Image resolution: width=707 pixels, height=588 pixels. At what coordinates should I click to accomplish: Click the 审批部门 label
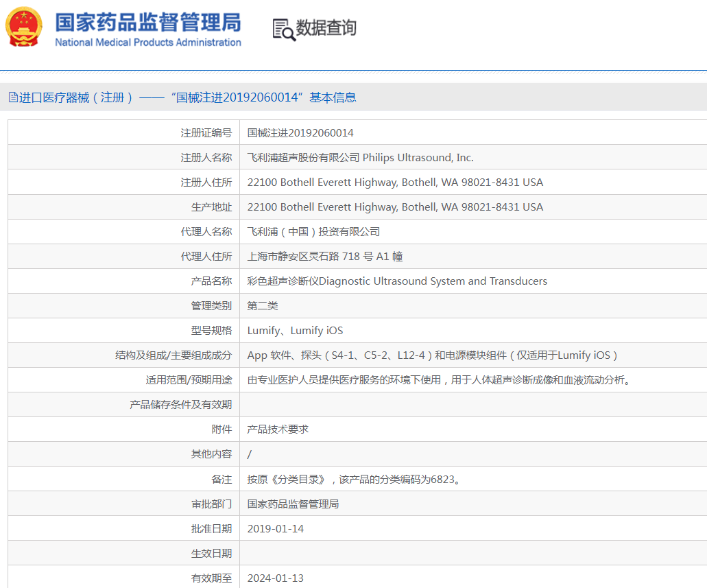tap(211, 504)
